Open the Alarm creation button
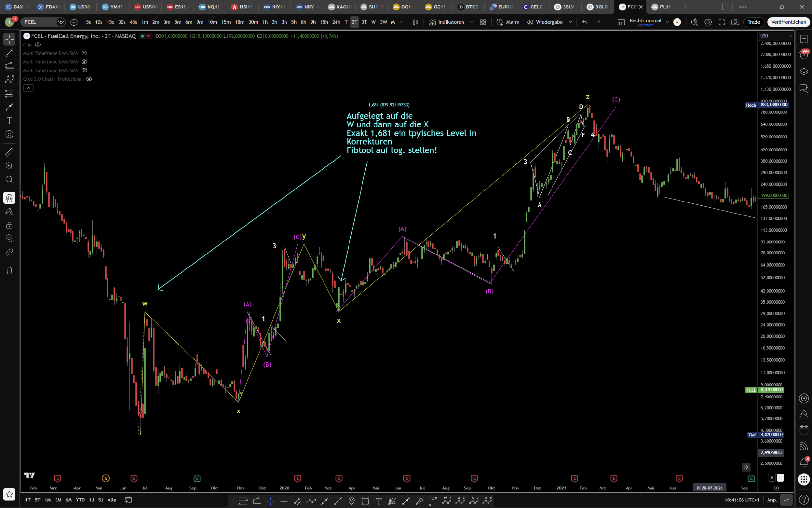812x508 pixels. (508, 22)
